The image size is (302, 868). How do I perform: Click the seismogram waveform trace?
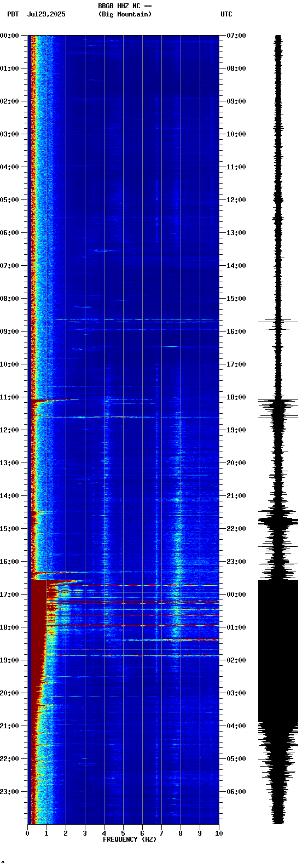coord(278,430)
